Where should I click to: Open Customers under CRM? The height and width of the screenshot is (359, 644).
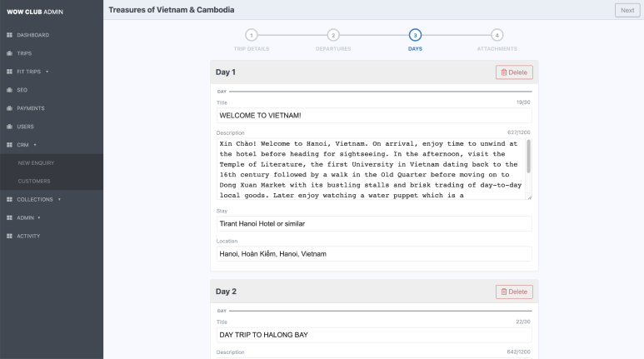[x=34, y=181]
